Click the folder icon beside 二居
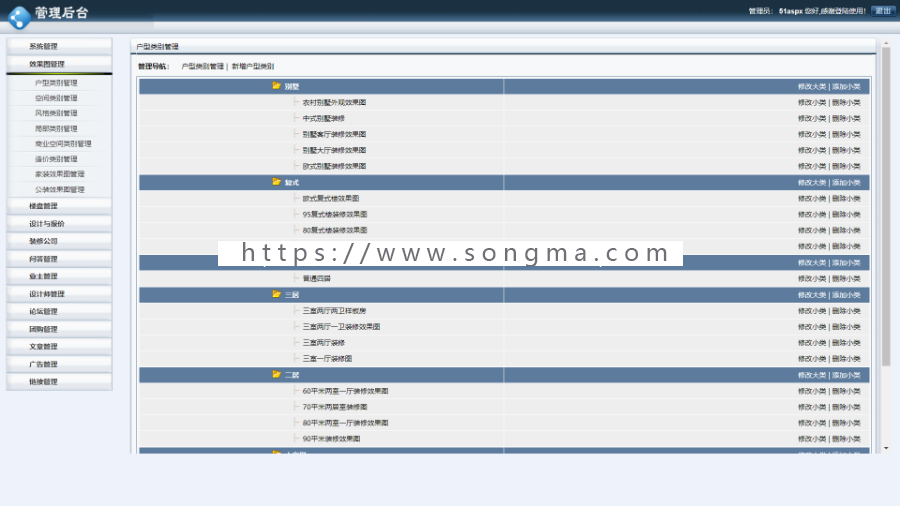 click(277, 375)
